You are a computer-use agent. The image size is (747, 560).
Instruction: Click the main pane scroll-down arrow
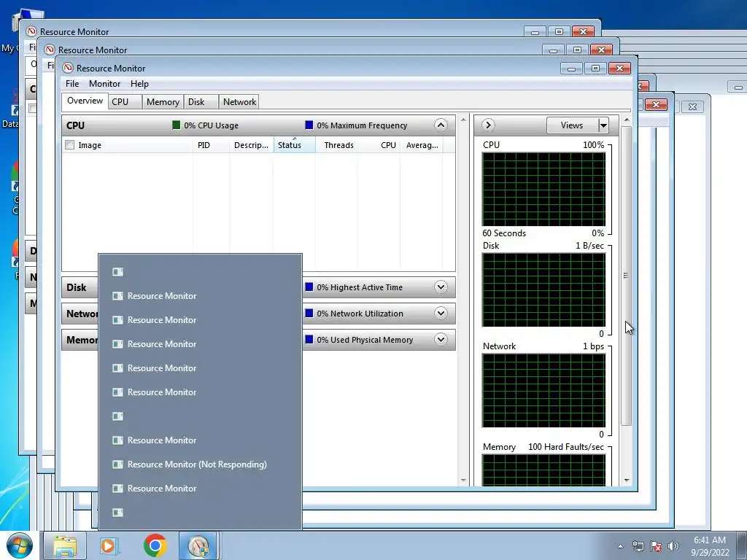coord(463,481)
